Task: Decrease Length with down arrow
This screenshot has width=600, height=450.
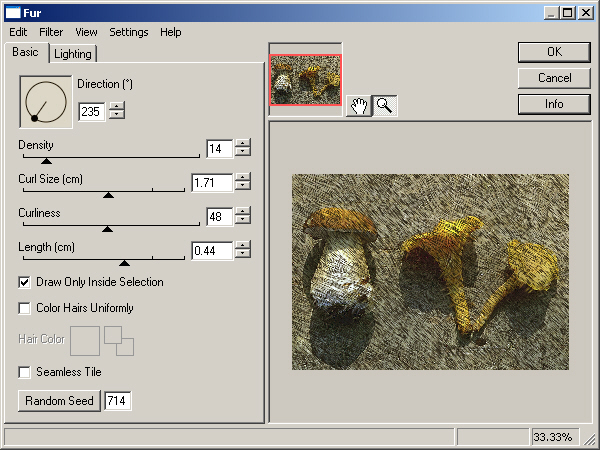Action: 243,253
